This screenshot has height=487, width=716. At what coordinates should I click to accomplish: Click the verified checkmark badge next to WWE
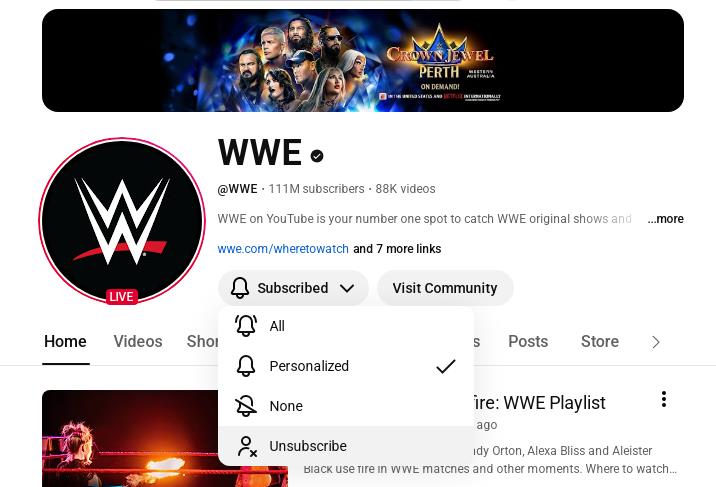[x=317, y=156]
